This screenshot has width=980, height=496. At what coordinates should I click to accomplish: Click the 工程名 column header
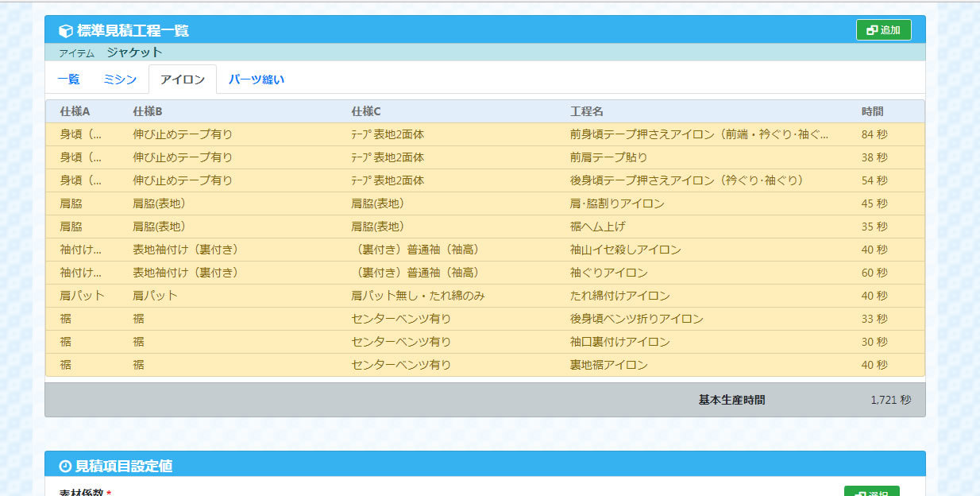pyautogui.click(x=586, y=111)
